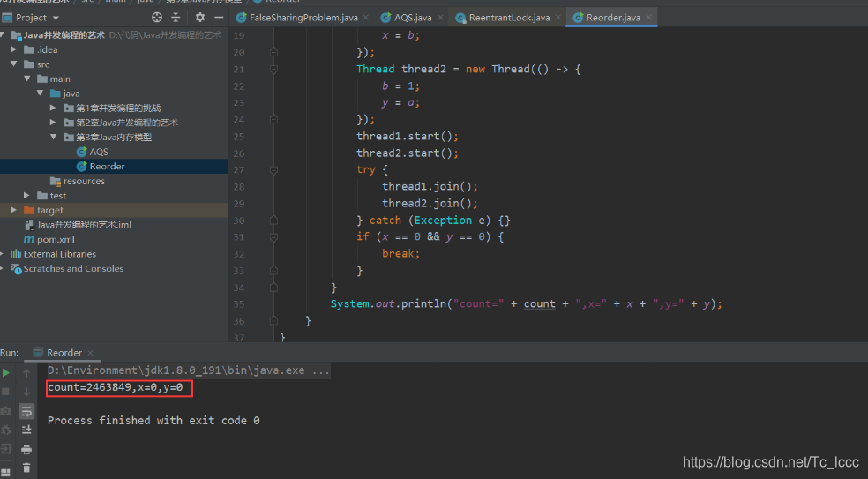Image resolution: width=868 pixels, height=479 pixels.
Task: Click on thread1.start(); line
Action: point(408,136)
